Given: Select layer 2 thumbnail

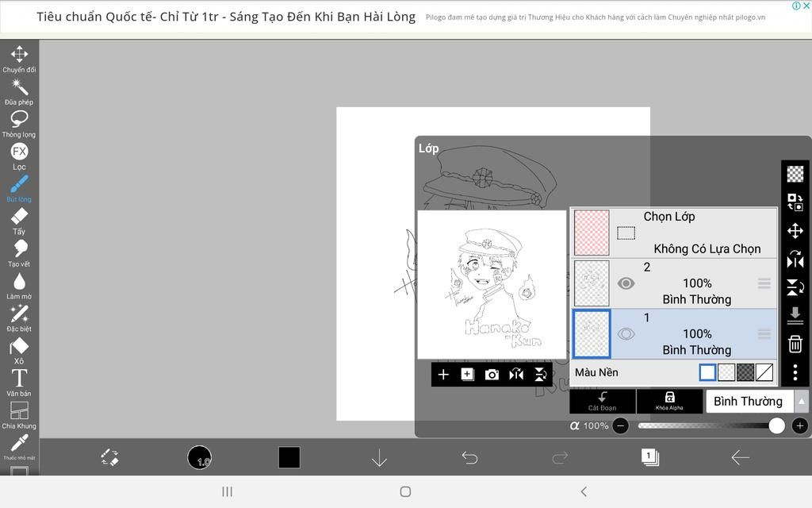Looking at the screenshot, I should click(592, 283).
